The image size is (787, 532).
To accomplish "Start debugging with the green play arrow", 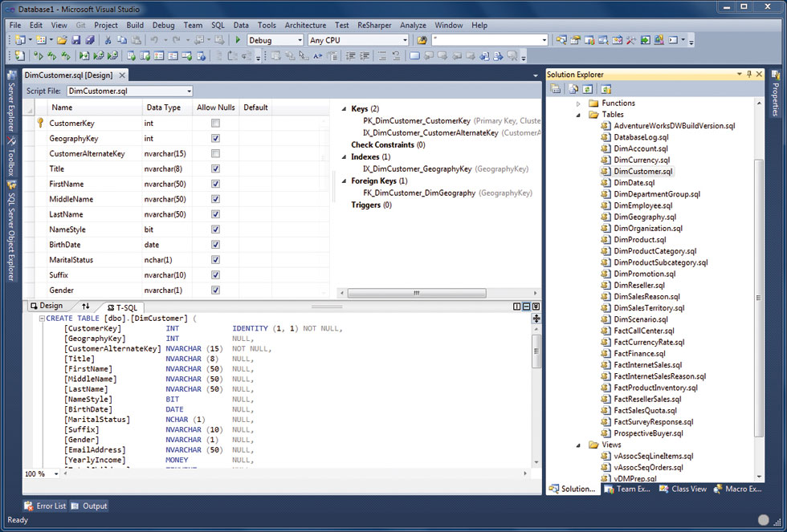I will [x=238, y=40].
